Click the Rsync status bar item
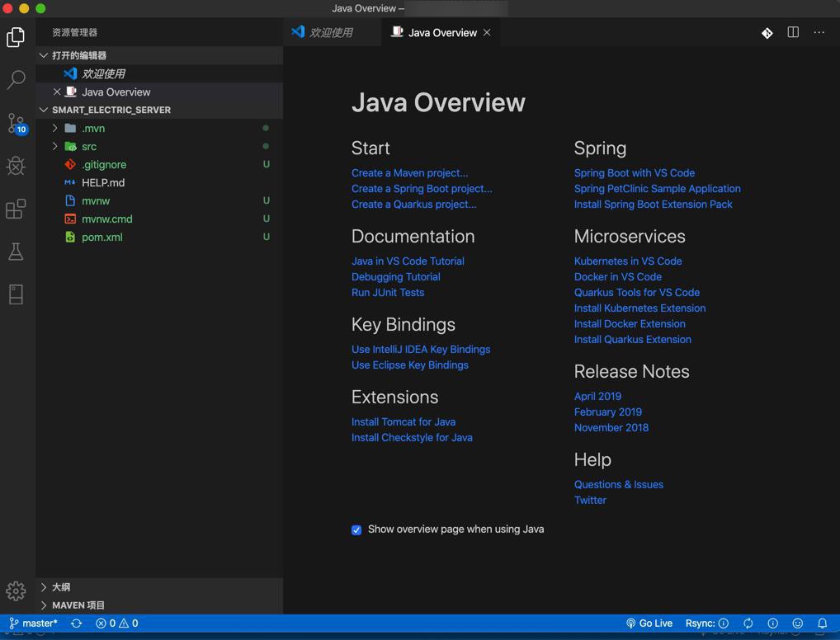 (x=706, y=623)
